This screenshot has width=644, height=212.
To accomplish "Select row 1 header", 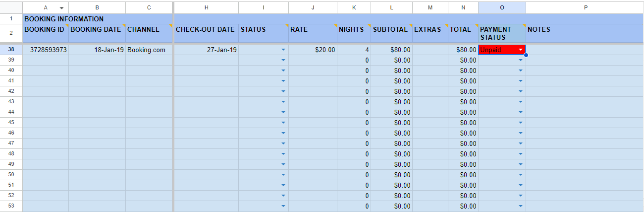I will pos(11,19).
